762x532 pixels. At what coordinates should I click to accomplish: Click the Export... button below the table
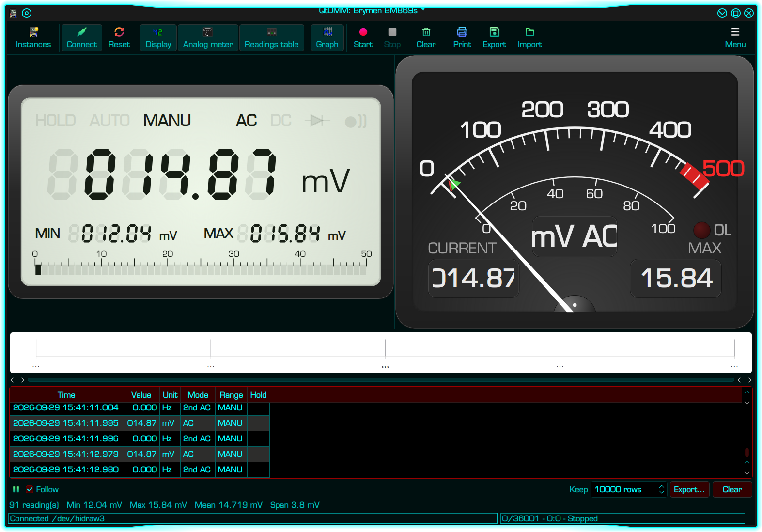coord(689,489)
